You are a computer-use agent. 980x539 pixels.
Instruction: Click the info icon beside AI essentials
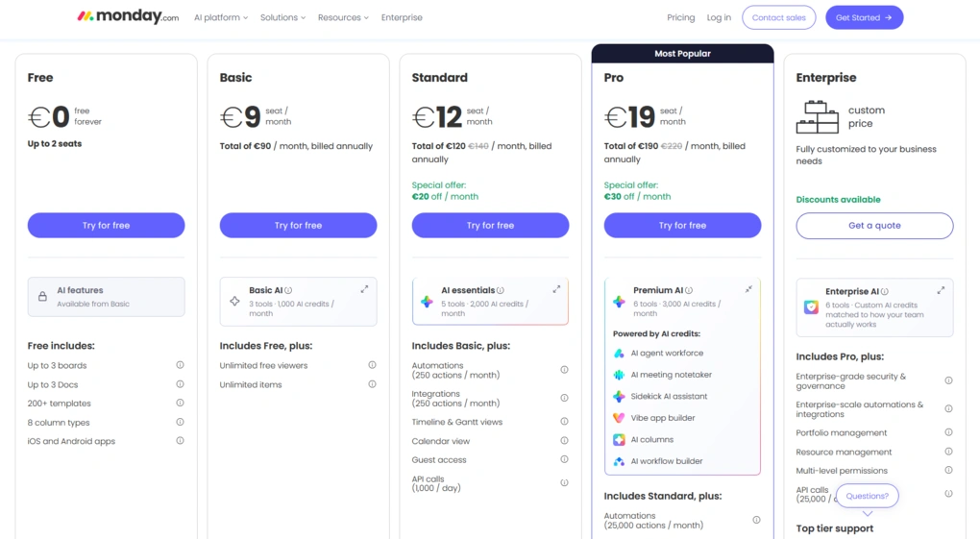[500, 290]
